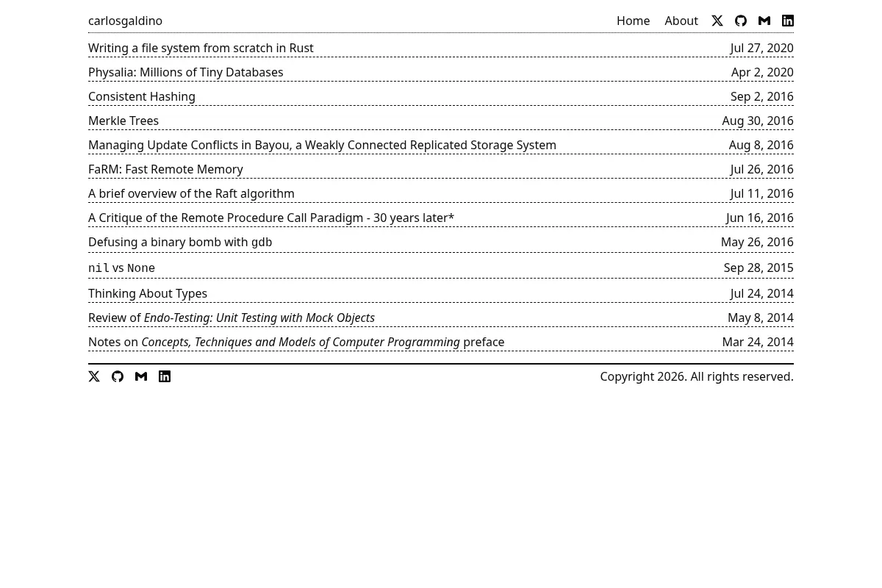
Task: Open the Gmail icon in footer
Action: pos(141,376)
